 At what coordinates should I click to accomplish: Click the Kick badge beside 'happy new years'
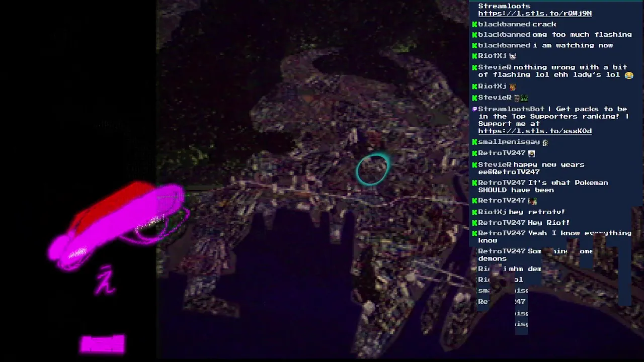474,165
